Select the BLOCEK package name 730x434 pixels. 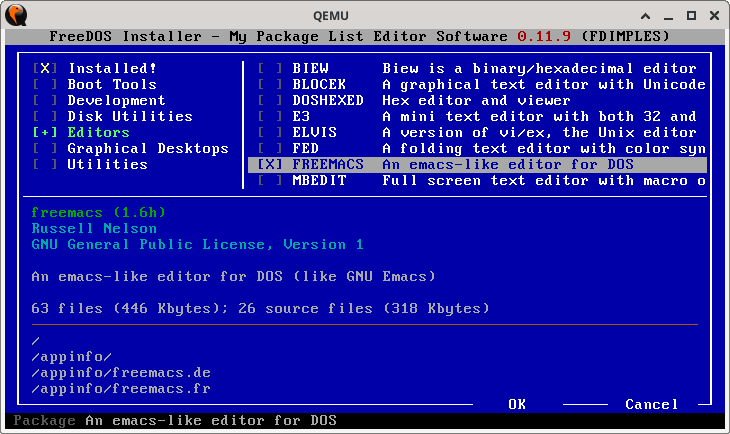pos(319,84)
